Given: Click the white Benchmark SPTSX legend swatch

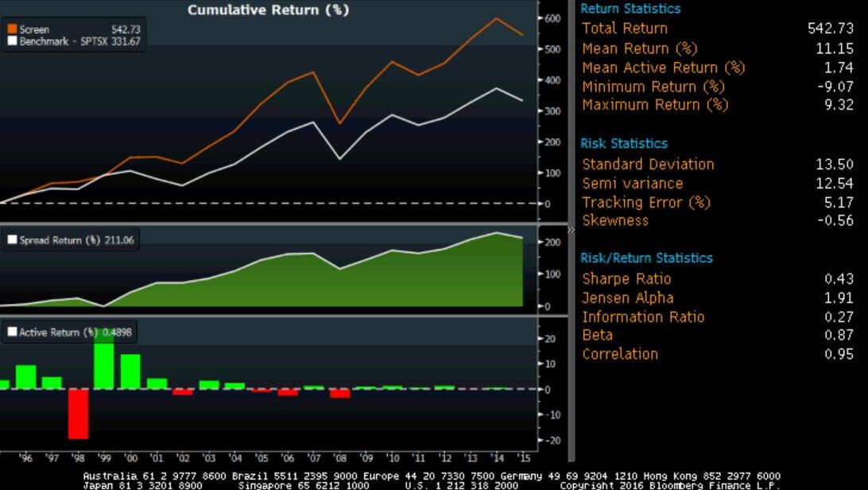Looking at the screenshot, I should click(12, 41).
